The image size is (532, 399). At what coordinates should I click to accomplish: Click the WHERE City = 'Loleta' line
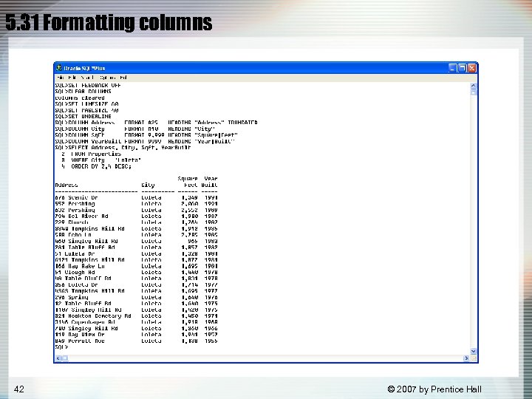click(x=101, y=160)
